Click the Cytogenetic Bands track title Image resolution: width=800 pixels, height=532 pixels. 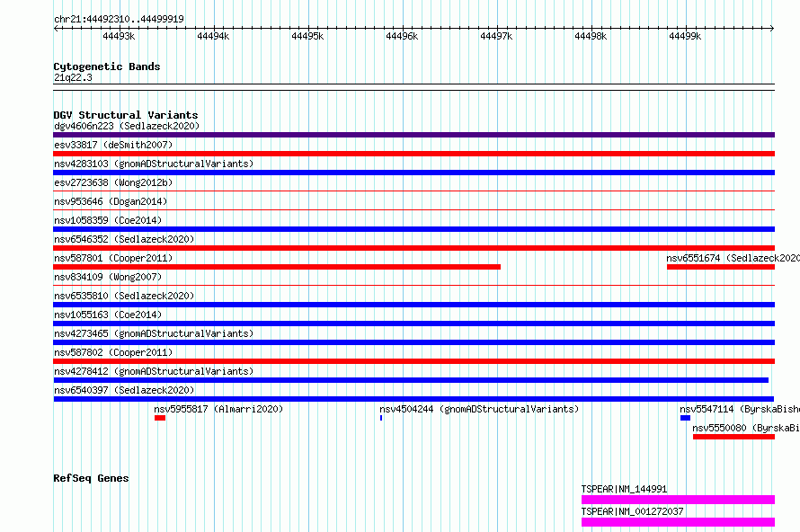(x=107, y=66)
